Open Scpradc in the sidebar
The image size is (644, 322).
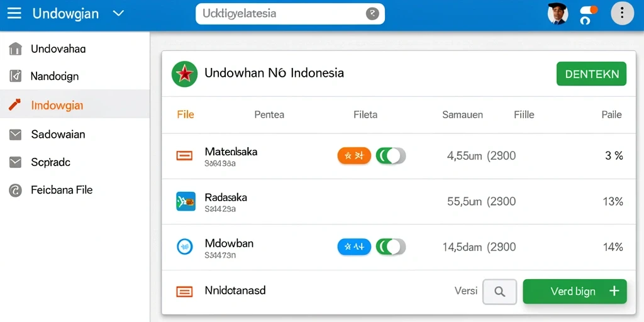pos(75,163)
